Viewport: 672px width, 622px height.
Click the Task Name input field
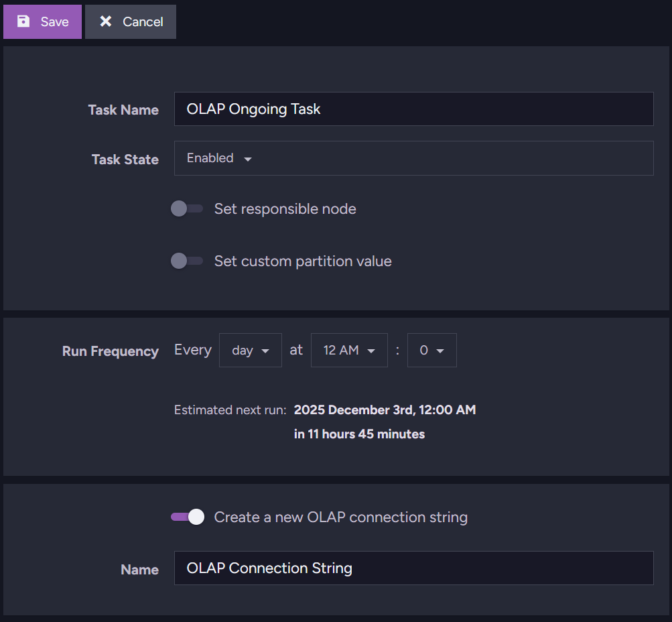tap(413, 109)
